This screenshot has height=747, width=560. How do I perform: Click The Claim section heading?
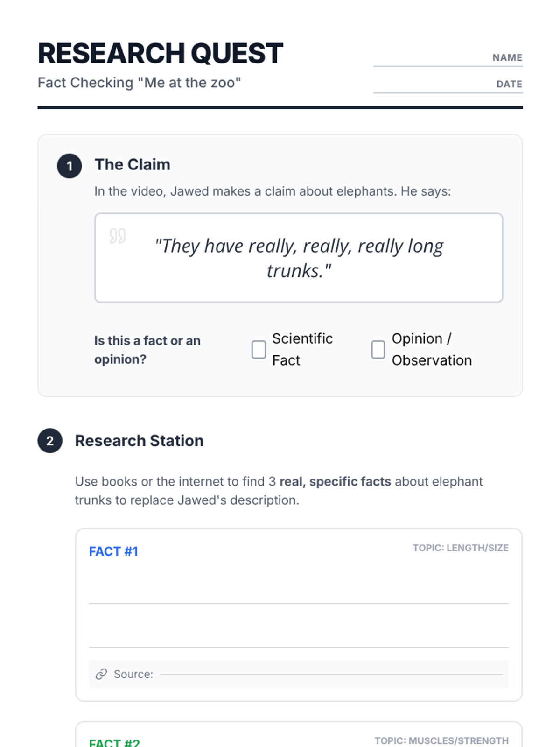(133, 164)
